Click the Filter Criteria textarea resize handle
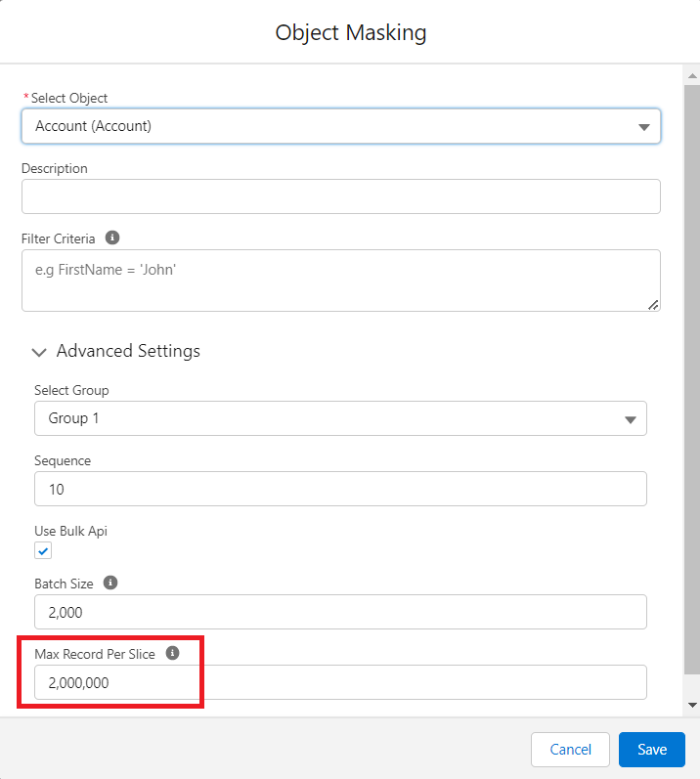Screen dimensions: 700x779 653,304
